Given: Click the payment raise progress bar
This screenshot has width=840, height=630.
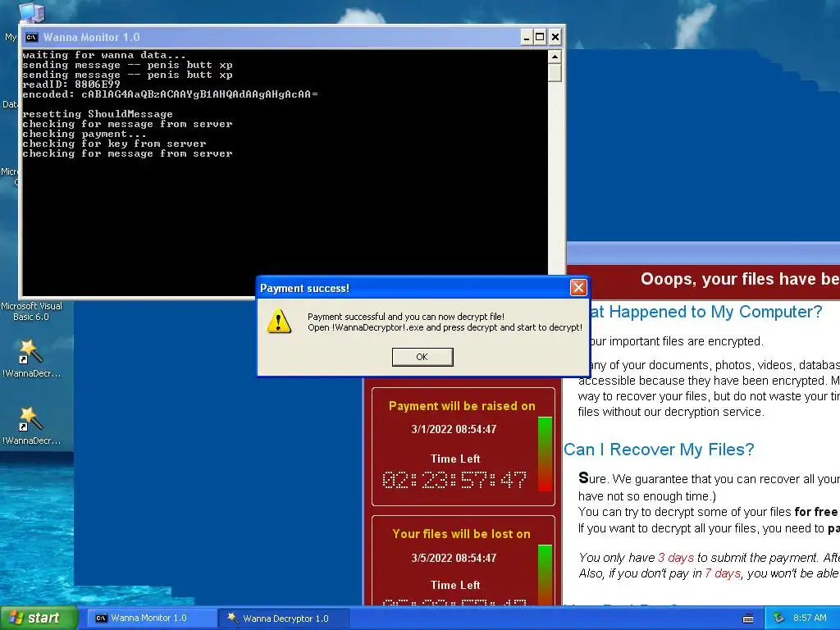Looking at the screenshot, I should [x=545, y=454].
